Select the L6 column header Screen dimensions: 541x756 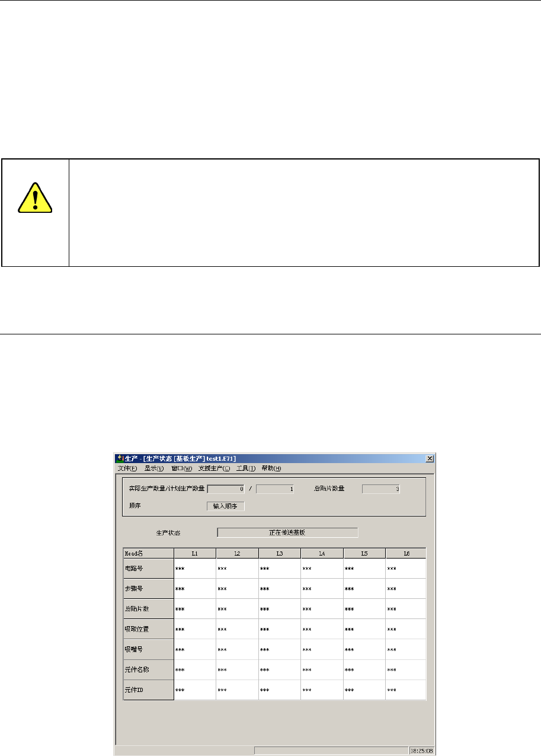pos(406,553)
